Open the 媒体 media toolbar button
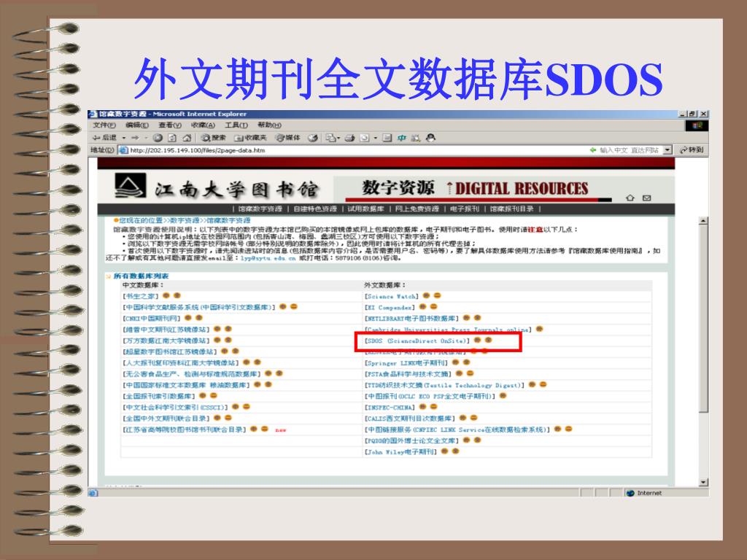 click(x=288, y=138)
